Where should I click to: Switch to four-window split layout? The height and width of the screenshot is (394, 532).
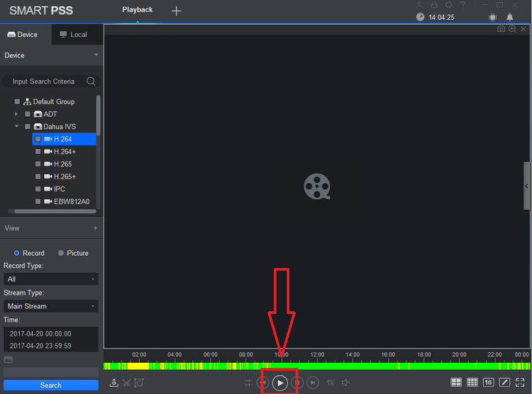click(456, 383)
